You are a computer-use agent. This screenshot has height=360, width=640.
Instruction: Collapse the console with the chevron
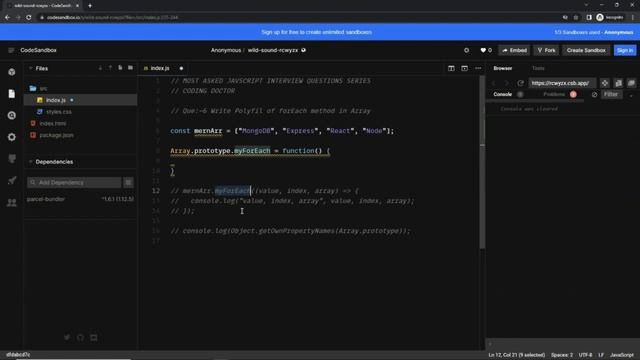point(631,95)
